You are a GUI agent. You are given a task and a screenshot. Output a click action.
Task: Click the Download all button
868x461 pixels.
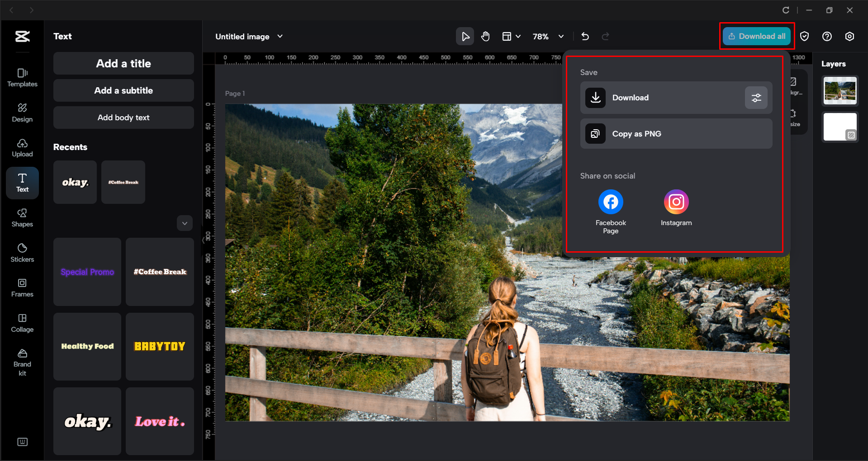(x=757, y=36)
